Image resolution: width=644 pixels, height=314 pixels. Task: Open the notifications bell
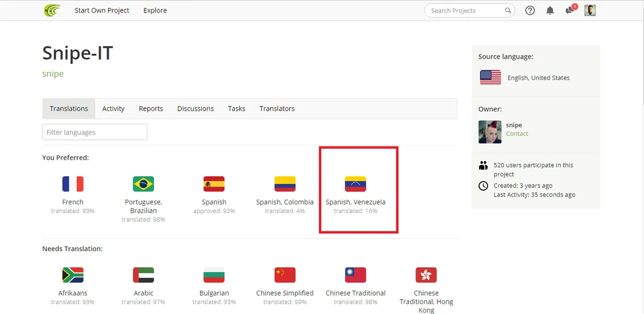[550, 10]
